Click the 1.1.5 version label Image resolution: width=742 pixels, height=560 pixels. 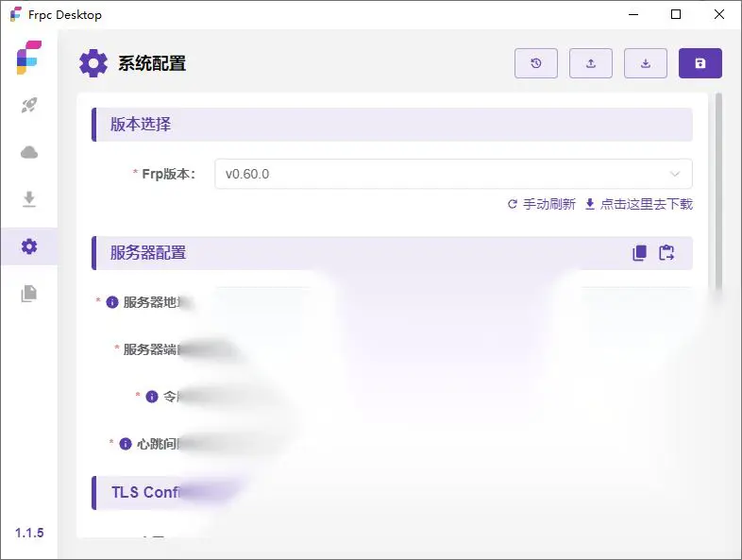point(29,533)
